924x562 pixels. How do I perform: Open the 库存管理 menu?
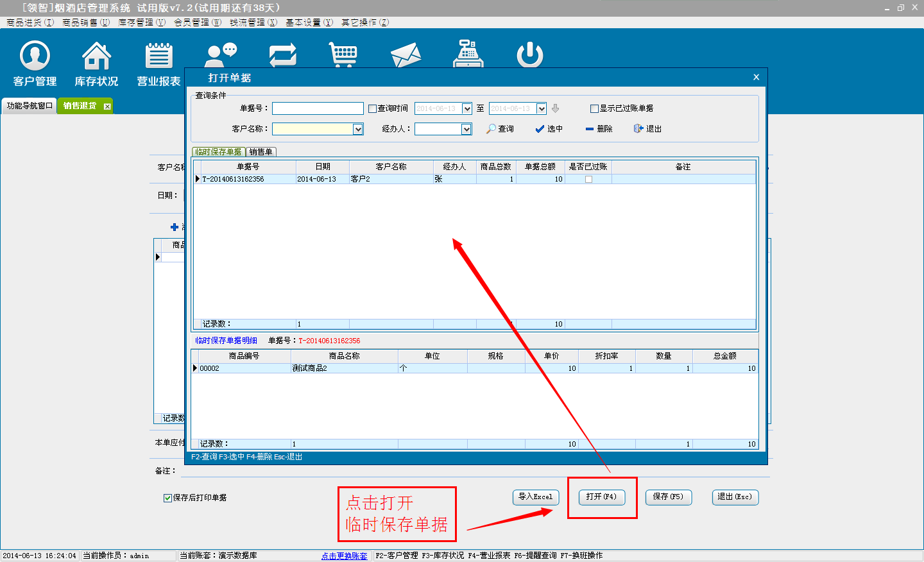[x=141, y=22]
